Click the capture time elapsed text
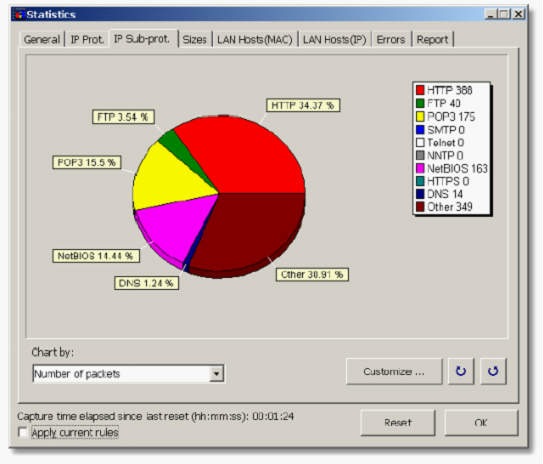 coord(155,416)
